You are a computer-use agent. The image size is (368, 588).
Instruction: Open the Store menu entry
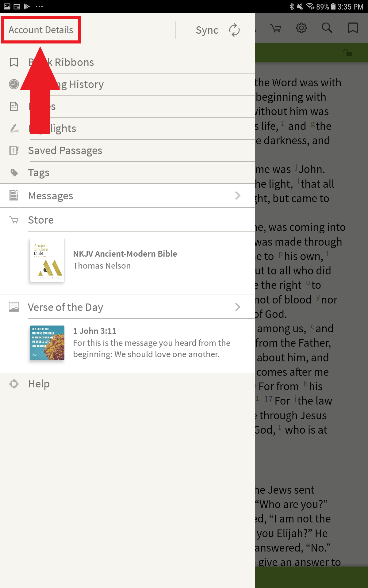127,220
